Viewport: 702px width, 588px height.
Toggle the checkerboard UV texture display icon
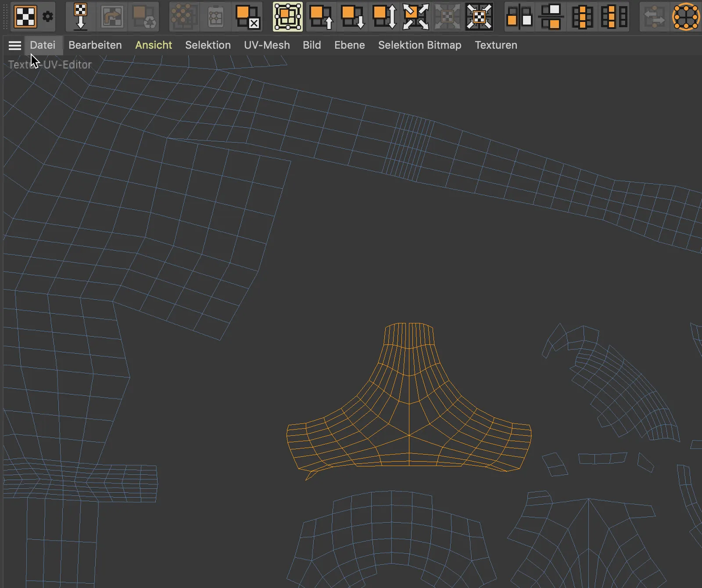click(x=25, y=17)
